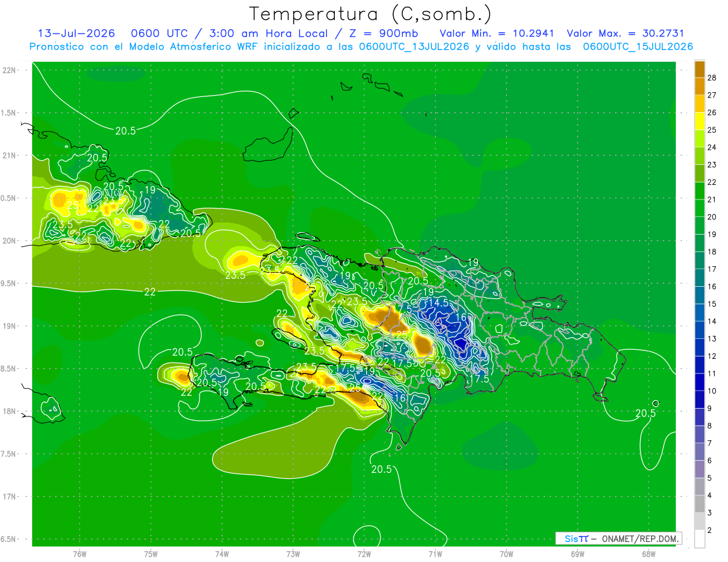
Task: Click the '76W' longitude axis label
Action: [x=79, y=554]
